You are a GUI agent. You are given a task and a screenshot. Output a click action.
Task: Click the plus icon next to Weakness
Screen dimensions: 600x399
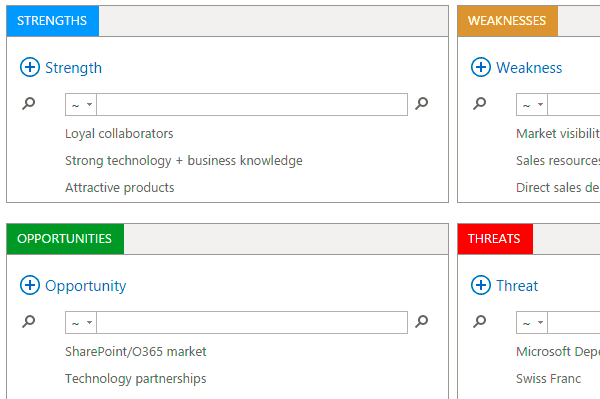[481, 67]
